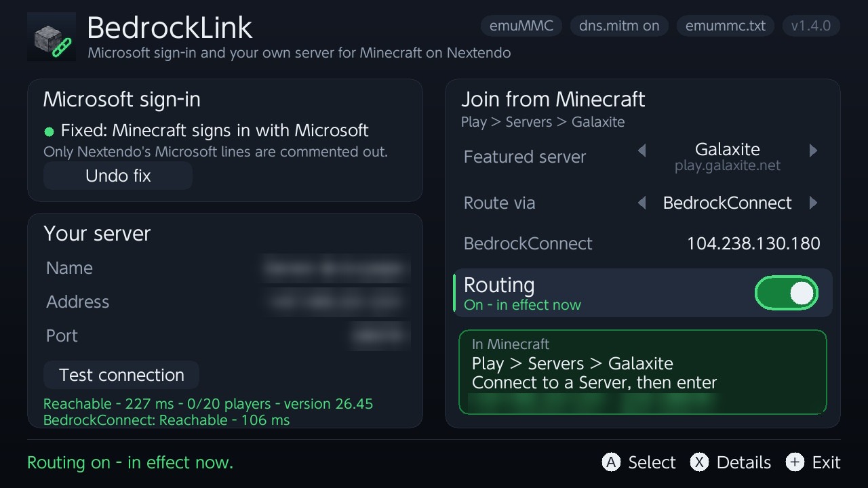Click the 'Your server' panel heading
868x488 pixels.
pyautogui.click(x=97, y=234)
